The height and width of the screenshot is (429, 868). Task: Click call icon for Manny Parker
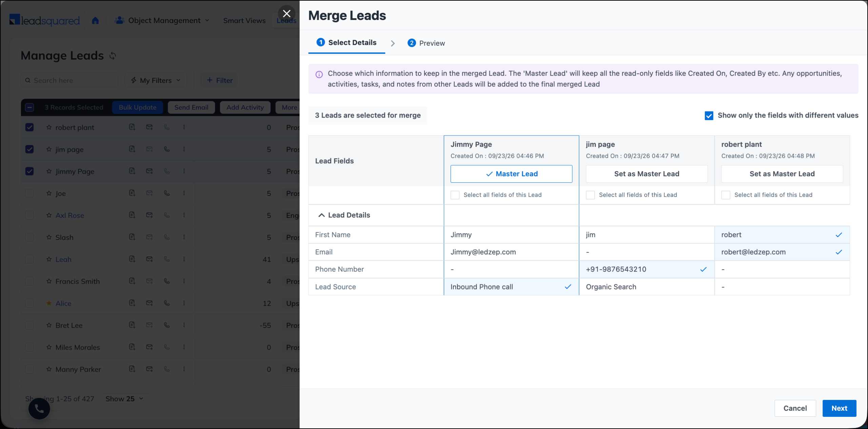(167, 369)
